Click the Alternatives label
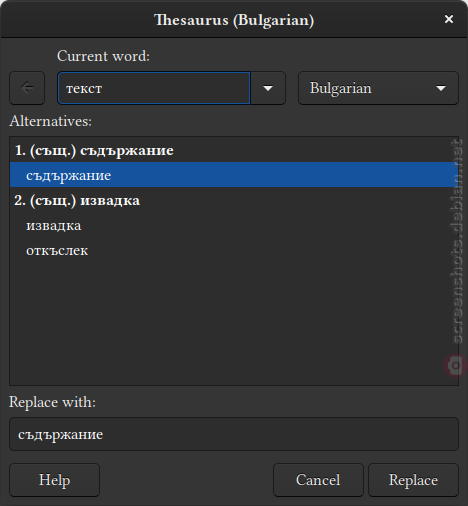Viewport: 468px width, 506px height. click(50, 121)
